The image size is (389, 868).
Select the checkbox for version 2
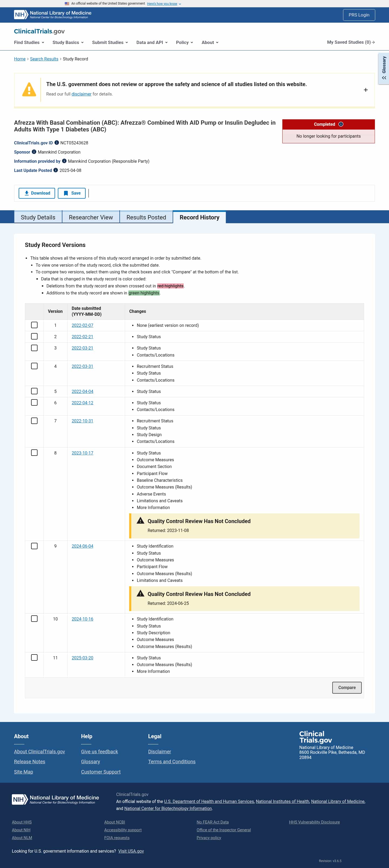click(34, 336)
